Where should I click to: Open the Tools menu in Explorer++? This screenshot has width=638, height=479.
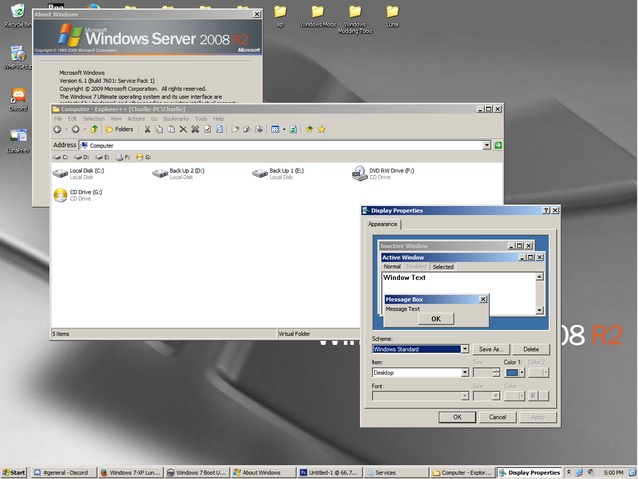(x=201, y=118)
